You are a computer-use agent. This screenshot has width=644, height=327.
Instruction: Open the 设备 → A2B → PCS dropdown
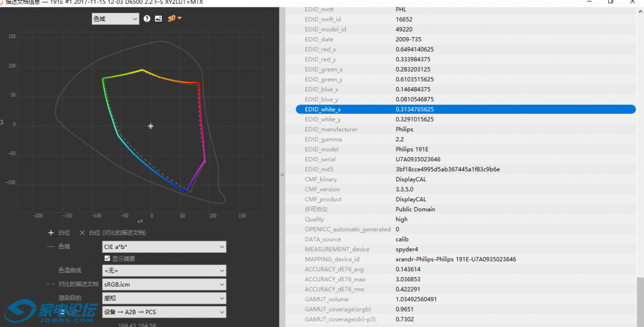click(164, 312)
